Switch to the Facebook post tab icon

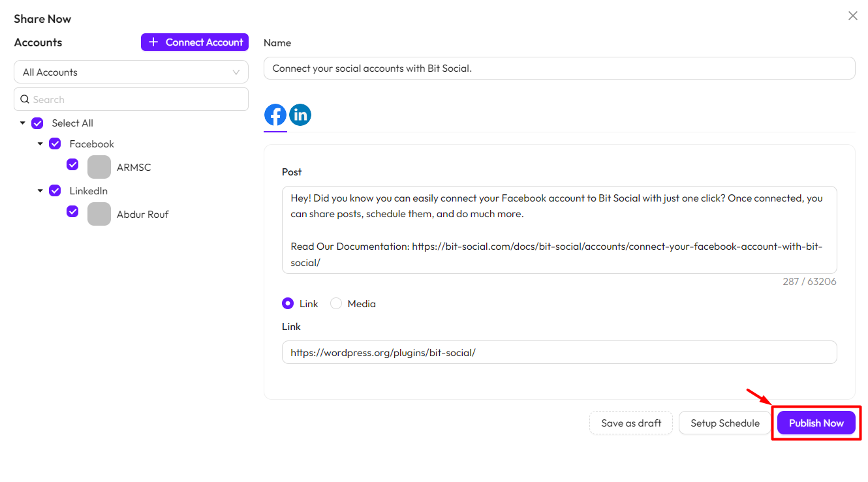point(275,115)
